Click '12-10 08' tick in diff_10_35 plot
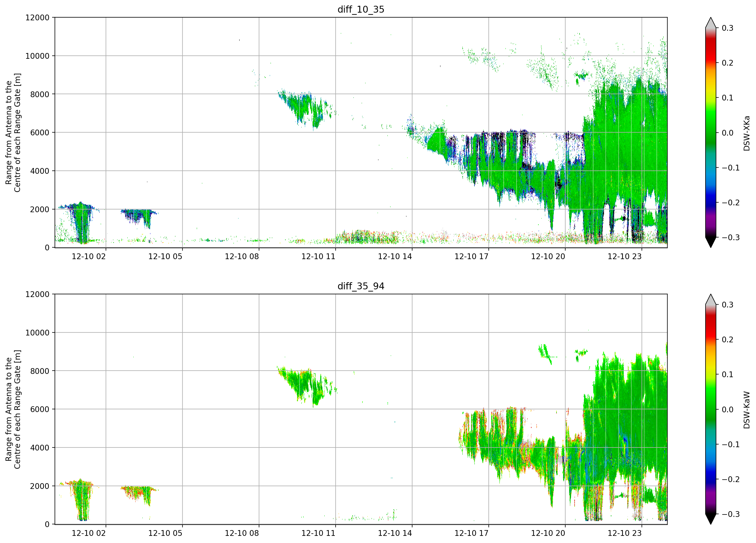Screen dimensions: 756x543 point(242,256)
